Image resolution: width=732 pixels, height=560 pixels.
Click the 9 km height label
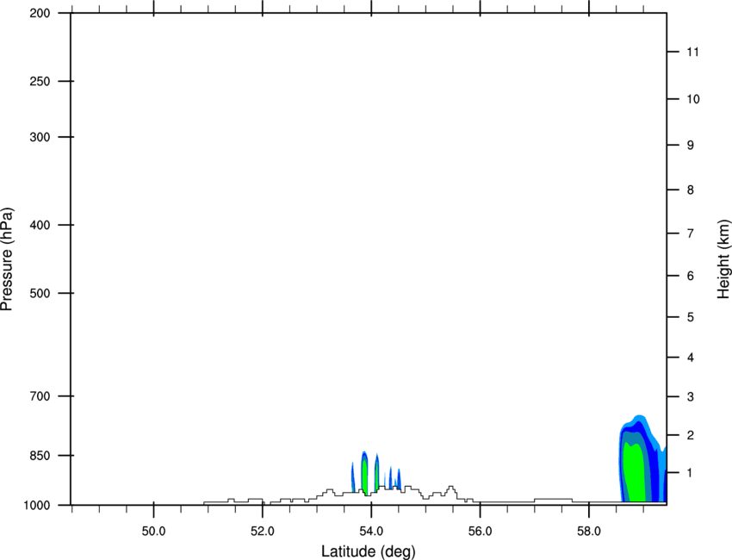click(x=691, y=146)
